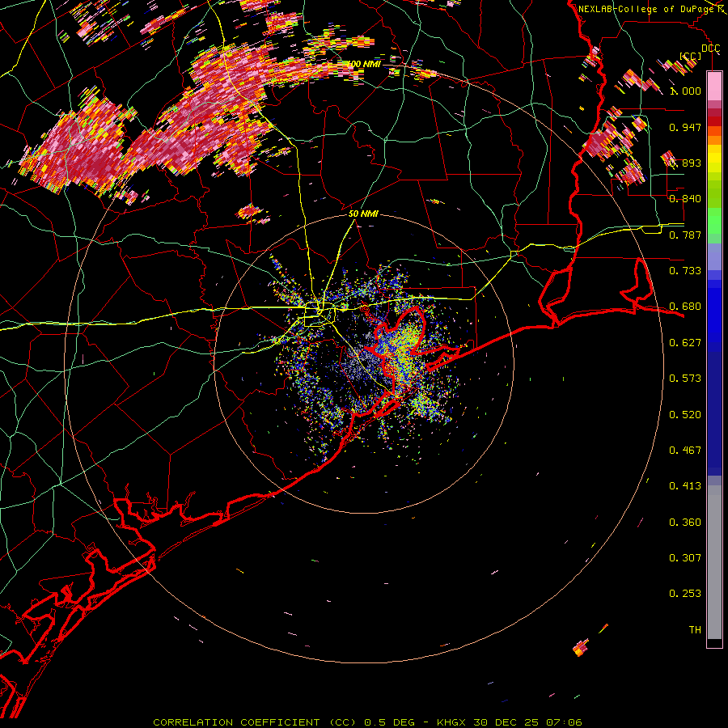Select the 0.787 scale value
Viewport: 728px width, 728px height.
(685, 235)
